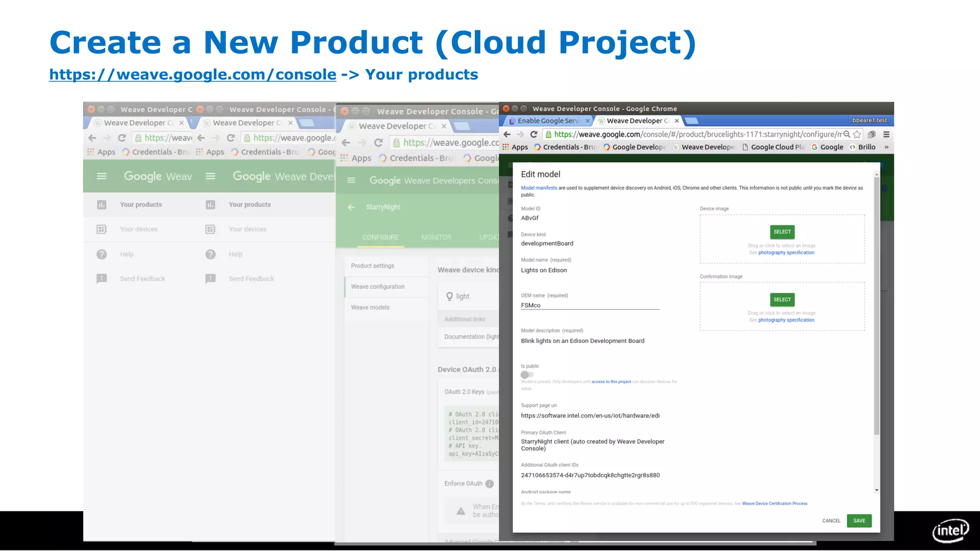The height and width of the screenshot is (551, 980).
Task: Click the Edit model dialog scrollbar
Action: [x=877, y=306]
